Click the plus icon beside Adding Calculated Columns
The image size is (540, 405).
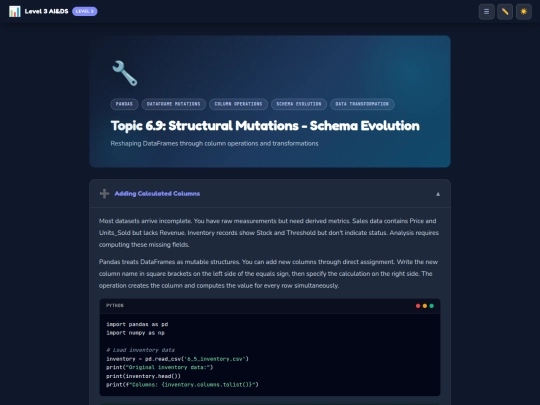pos(104,194)
